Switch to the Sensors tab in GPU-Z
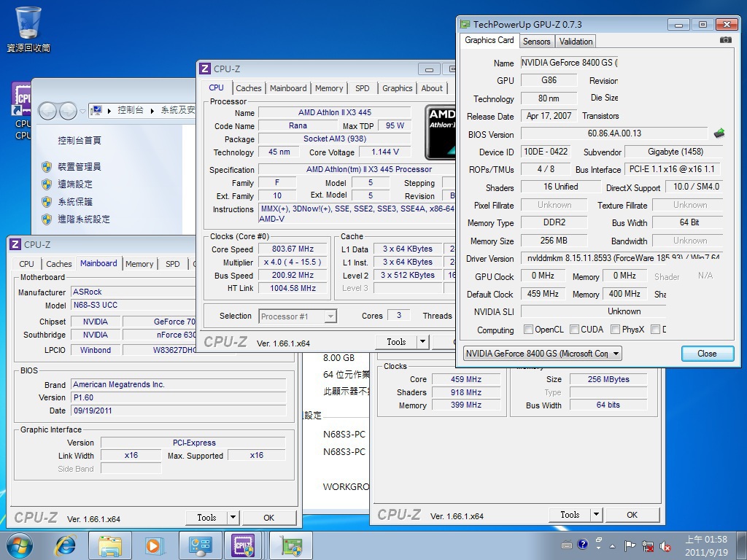This screenshot has width=747, height=560. click(x=537, y=42)
